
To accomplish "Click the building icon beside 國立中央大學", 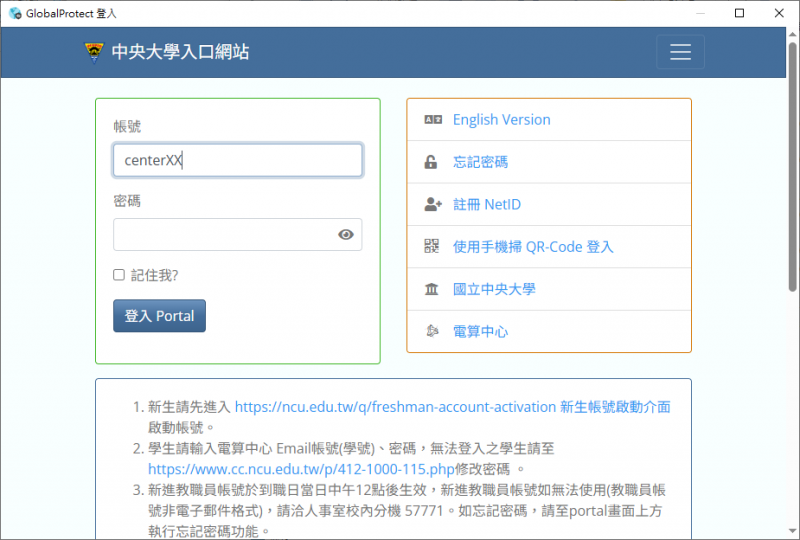I will click(x=432, y=289).
